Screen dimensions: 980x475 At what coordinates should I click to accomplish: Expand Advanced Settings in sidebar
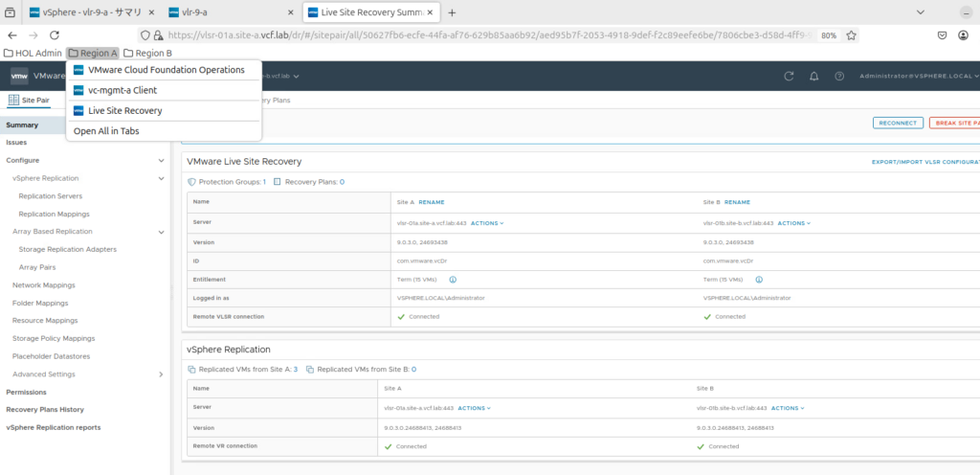pos(161,373)
